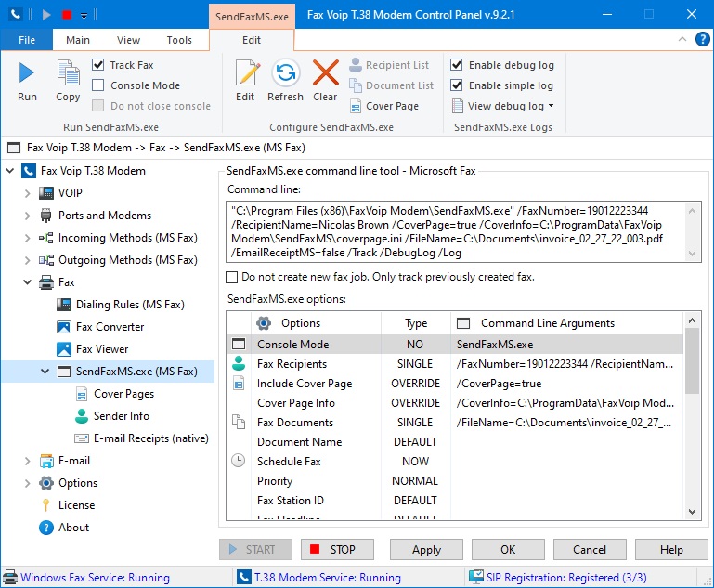The image size is (714, 588).
Task: Click options list scroll down arrow
Action: coord(692,512)
